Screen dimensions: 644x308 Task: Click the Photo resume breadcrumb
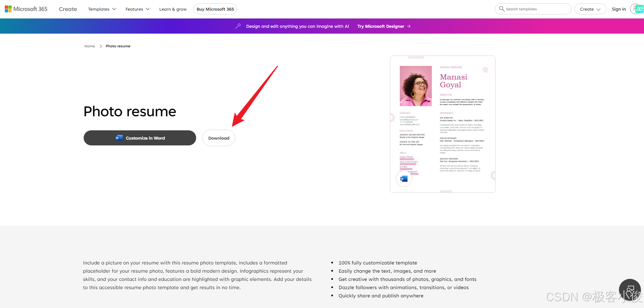(118, 46)
